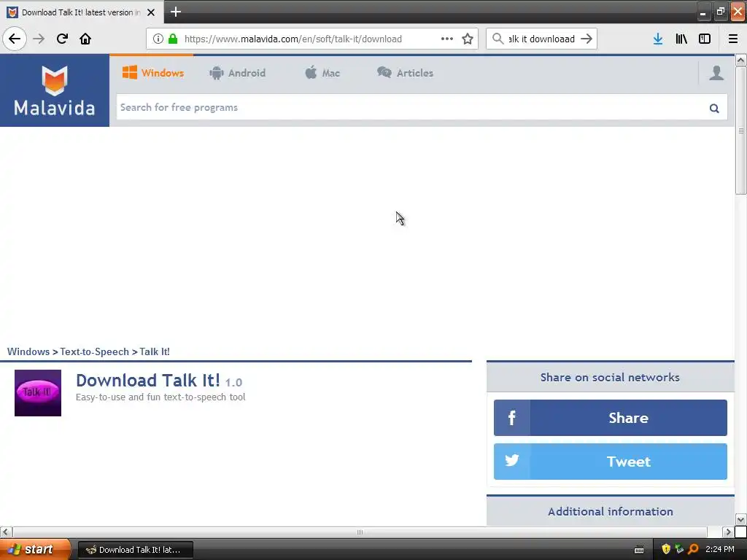Show site information icon in address bar
This screenshot has width=747, height=560.
coord(158,39)
